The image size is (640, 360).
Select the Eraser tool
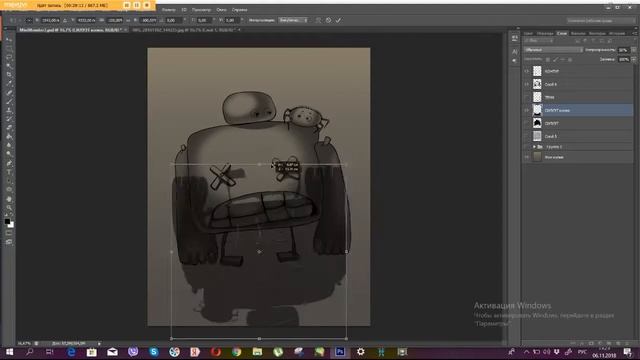click(9, 128)
